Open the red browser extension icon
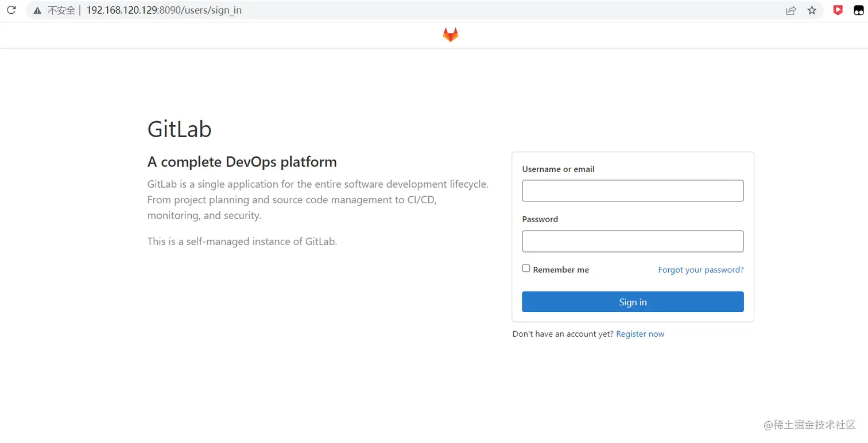 tap(838, 10)
